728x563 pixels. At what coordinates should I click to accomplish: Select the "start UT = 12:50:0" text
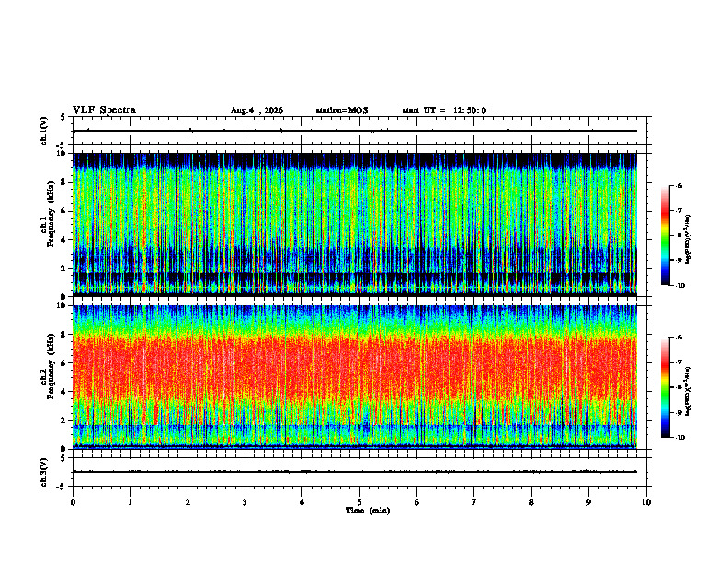(444, 110)
